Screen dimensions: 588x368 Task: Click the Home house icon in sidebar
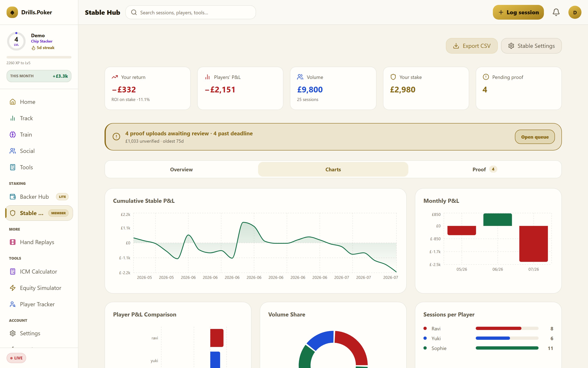pyautogui.click(x=13, y=102)
